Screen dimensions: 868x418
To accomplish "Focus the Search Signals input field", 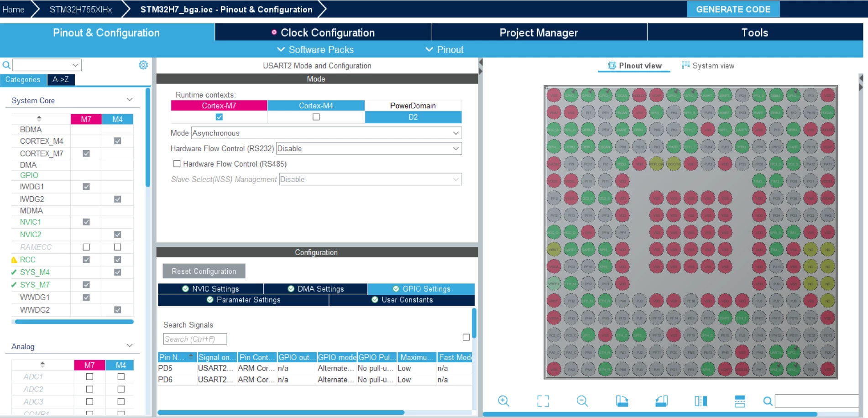I will tap(195, 339).
